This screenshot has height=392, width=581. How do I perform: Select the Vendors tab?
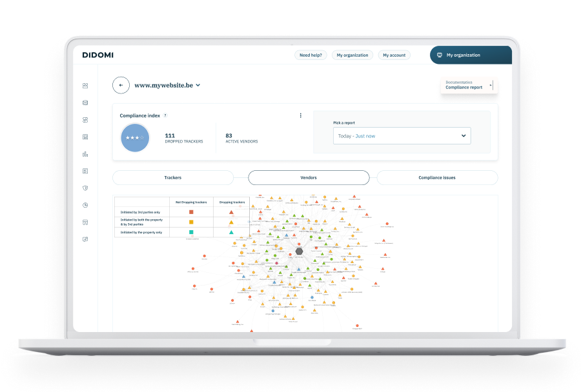[x=309, y=177]
